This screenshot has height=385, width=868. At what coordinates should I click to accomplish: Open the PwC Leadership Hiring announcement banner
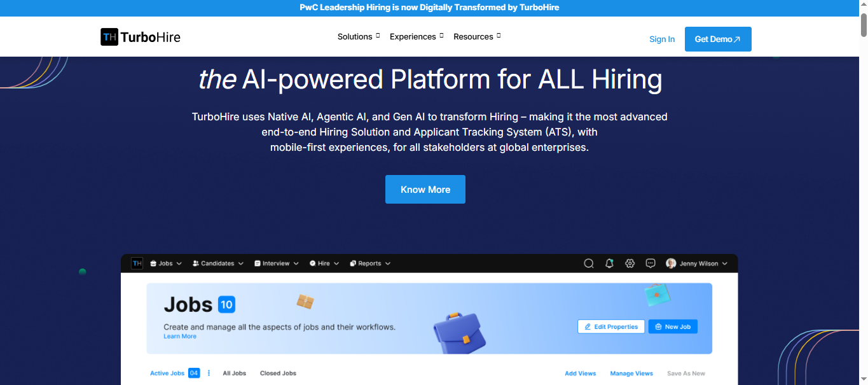[429, 8]
